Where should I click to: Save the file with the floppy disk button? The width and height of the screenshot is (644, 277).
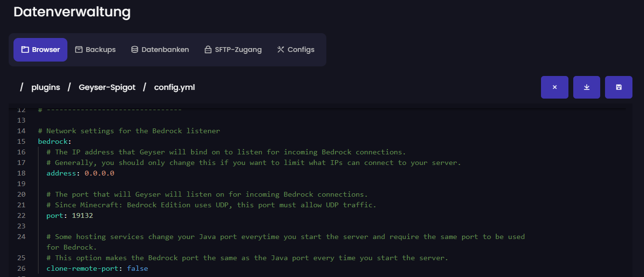pyautogui.click(x=618, y=87)
